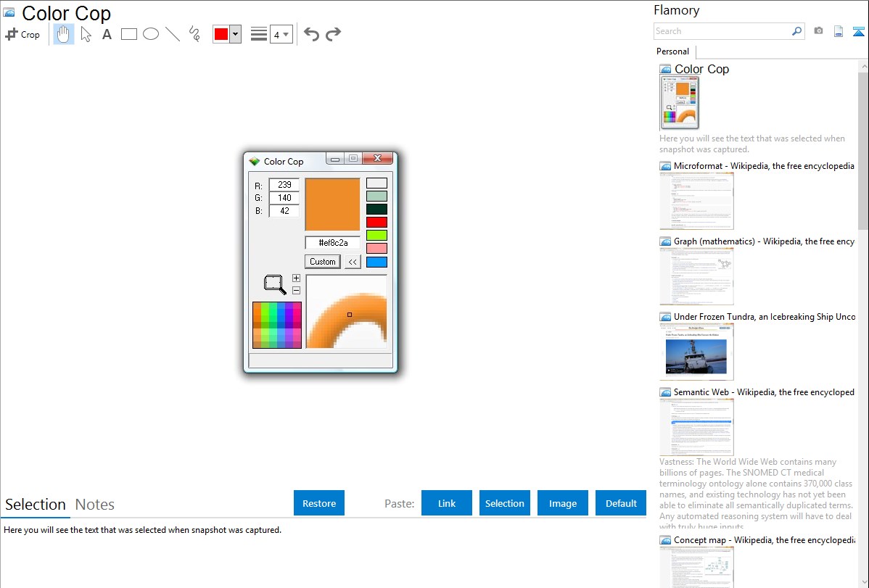Click the Paste Selection button
Viewport: 869px width, 588px height.
tap(505, 503)
